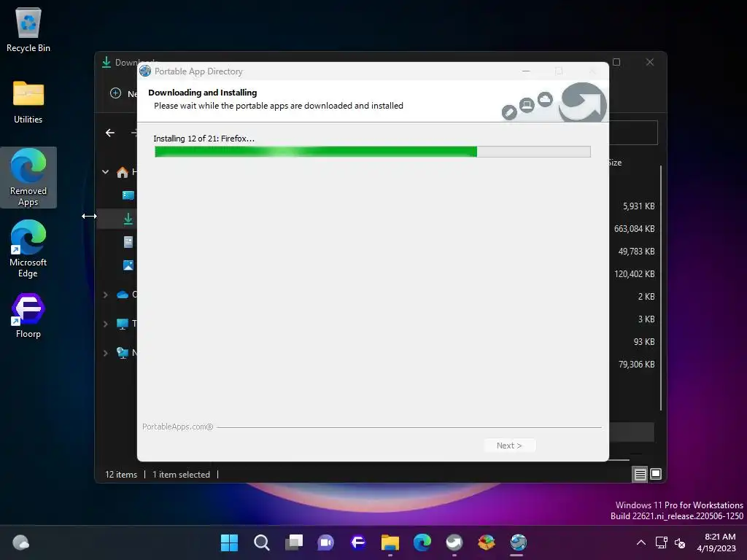Open taskbar Search

[262, 542]
